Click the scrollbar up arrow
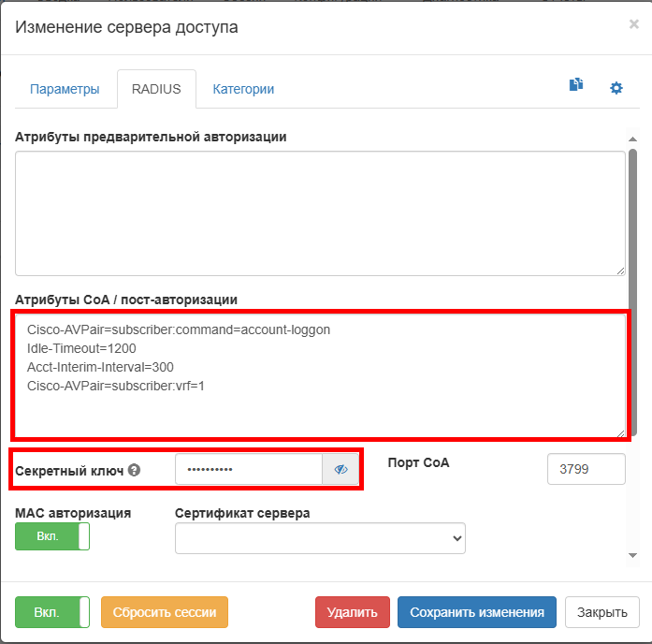Screen dimensions: 652x644 click(x=633, y=138)
